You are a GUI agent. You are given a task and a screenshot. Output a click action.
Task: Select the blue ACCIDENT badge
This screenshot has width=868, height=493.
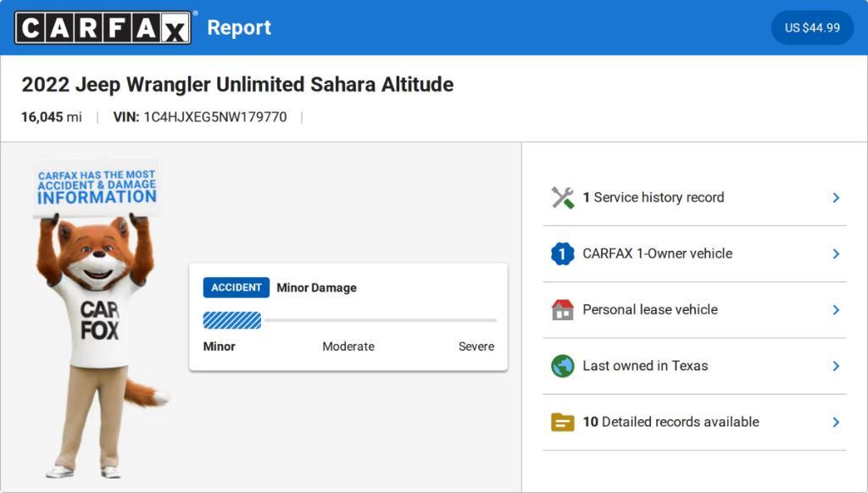pyautogui.click(x=236, y=288)
